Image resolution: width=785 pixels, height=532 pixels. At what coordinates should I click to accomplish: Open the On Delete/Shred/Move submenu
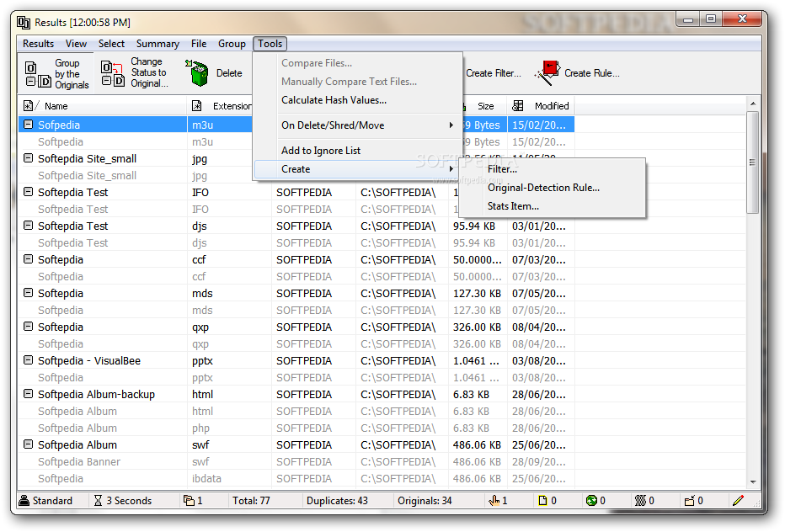click(357, 125)
